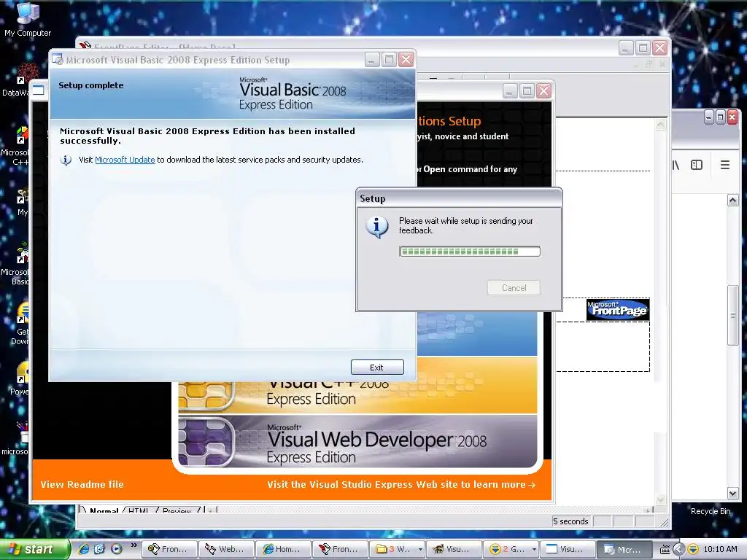Viewport: 747px width, 560px height.
Task: Select Visual Web Developer 2008 Express Edition banner
Action: click(x=357, y=443)
